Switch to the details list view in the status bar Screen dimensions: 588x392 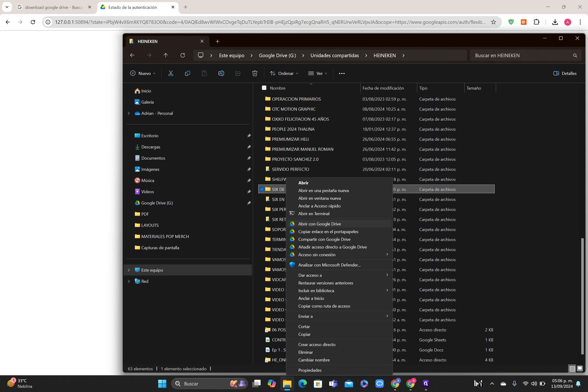572,368
